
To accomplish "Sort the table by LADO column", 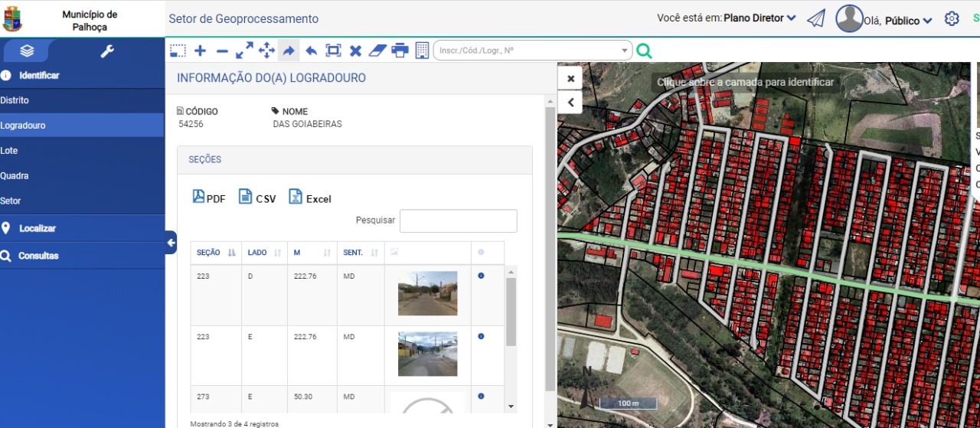I will (264, 253).
